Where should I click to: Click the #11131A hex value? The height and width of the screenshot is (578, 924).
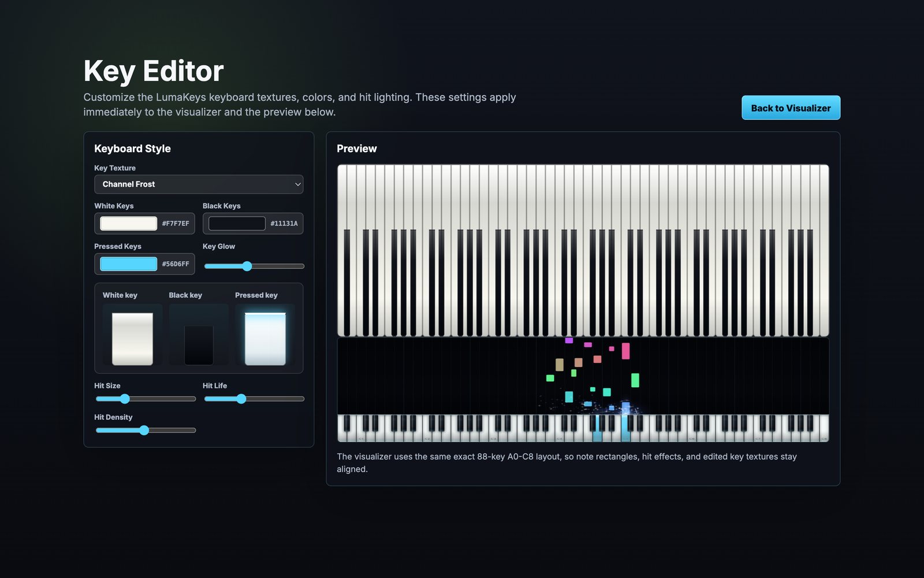click(284, 223)
